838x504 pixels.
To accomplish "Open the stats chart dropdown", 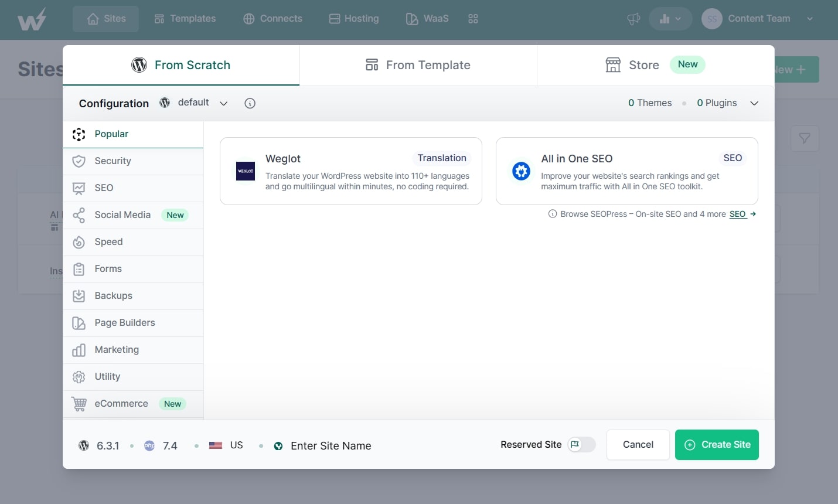I will pos(670,19).
